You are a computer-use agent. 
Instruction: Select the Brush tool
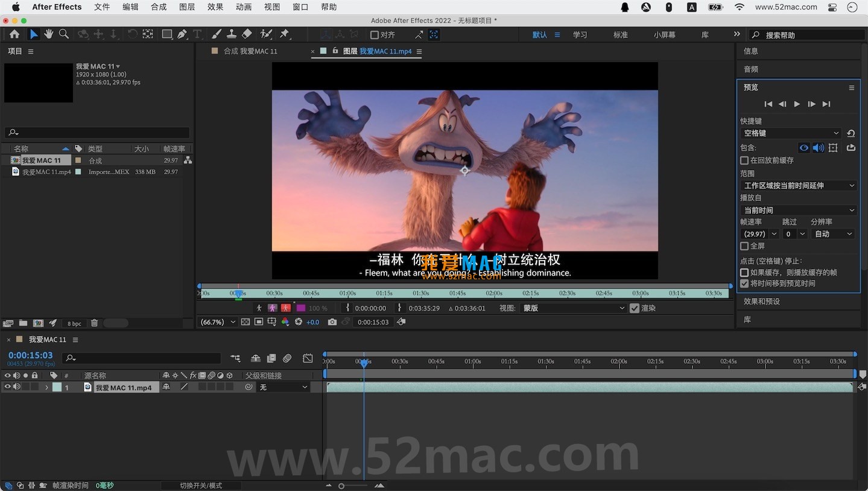pyautogui.click(x=216, y=34)
